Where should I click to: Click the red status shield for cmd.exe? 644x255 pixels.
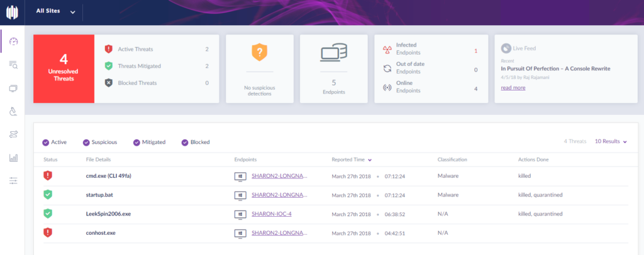48,176
